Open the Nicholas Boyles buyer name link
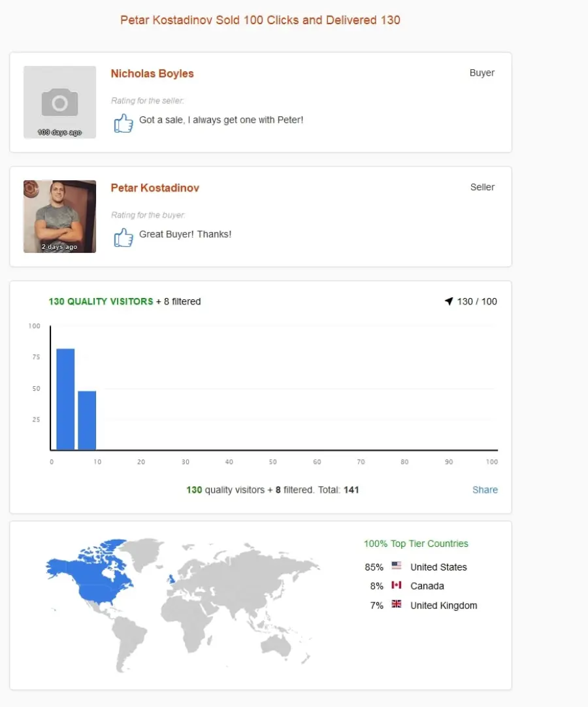This screenshot has width=588, height=707. pyautogui.click(x=152, y=73)
